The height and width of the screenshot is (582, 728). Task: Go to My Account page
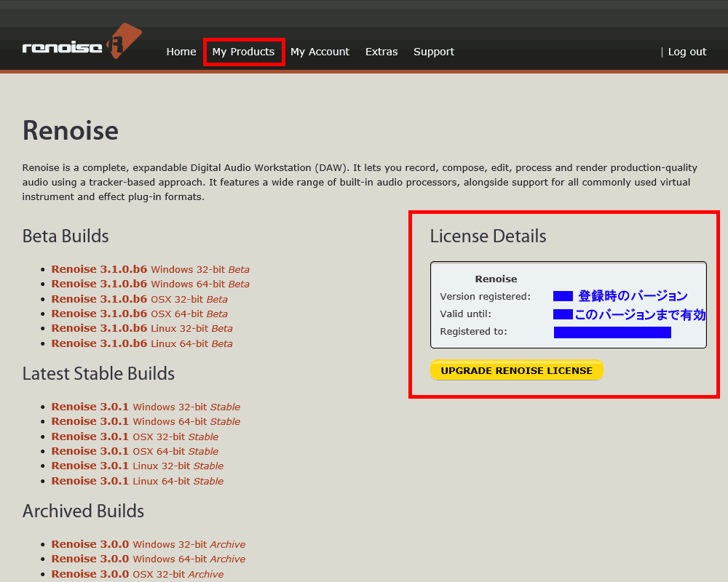(x=320, y=52)
